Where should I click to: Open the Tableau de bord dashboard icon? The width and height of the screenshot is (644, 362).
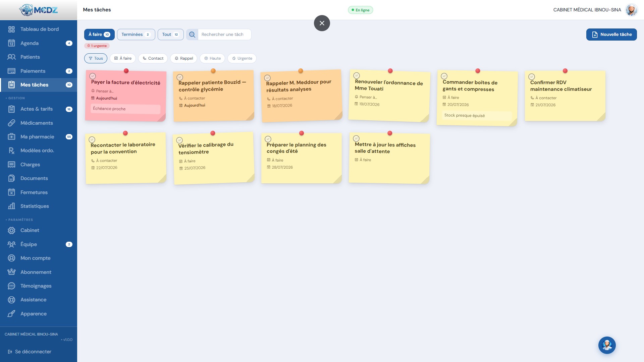pyautogui.click(x=11, y=29)
